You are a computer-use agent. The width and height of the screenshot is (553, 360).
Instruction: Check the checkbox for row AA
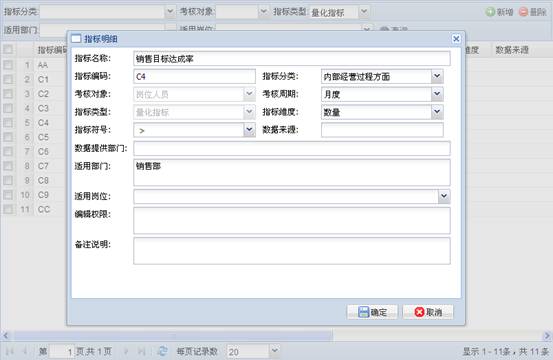8,65
